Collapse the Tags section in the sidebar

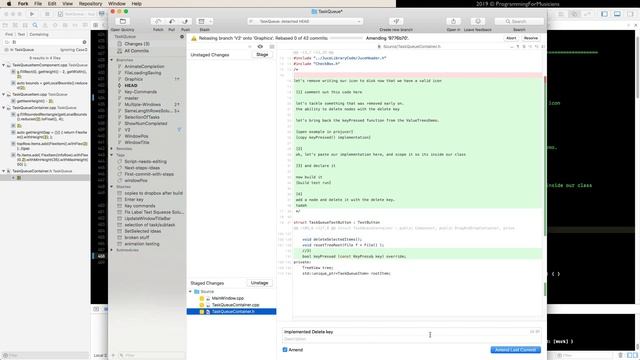click(x=112, y=155)
